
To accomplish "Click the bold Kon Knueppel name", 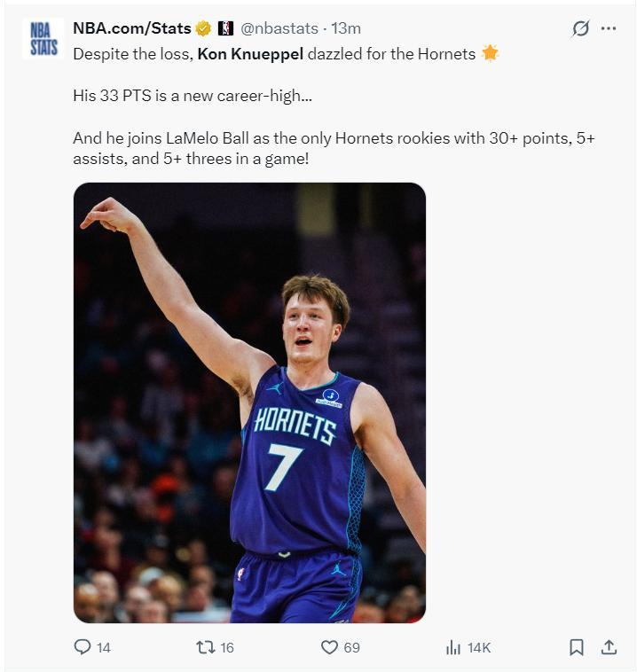I will [x=250, y=54].
